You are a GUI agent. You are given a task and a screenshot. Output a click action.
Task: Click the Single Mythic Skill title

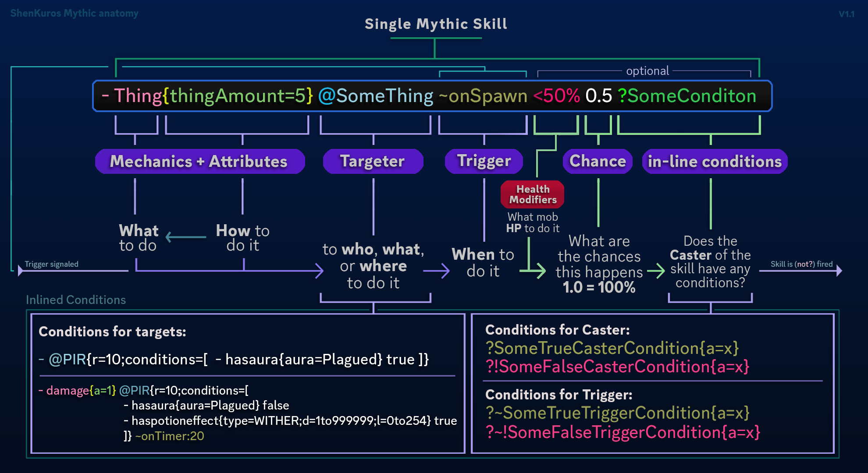tap(436, 24)
